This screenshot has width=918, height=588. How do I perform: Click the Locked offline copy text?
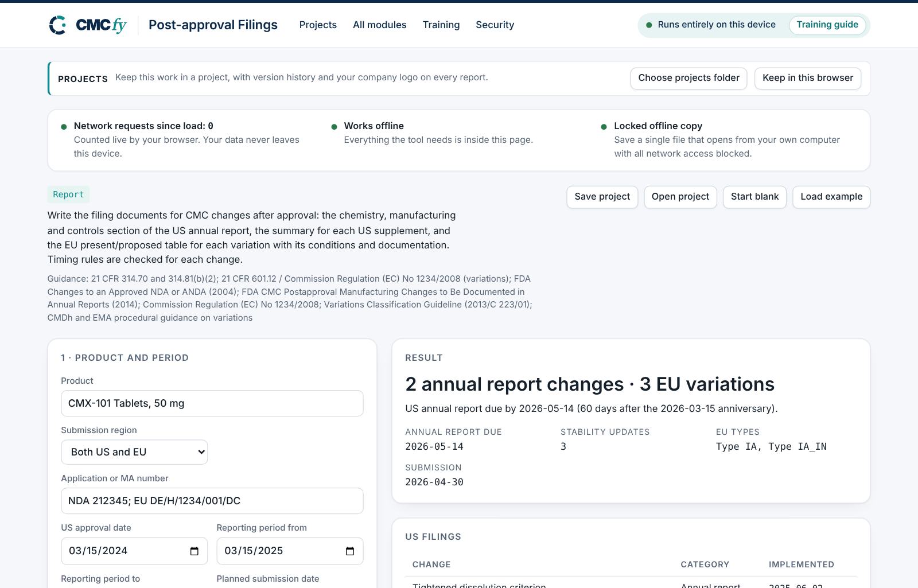point(658,126)
